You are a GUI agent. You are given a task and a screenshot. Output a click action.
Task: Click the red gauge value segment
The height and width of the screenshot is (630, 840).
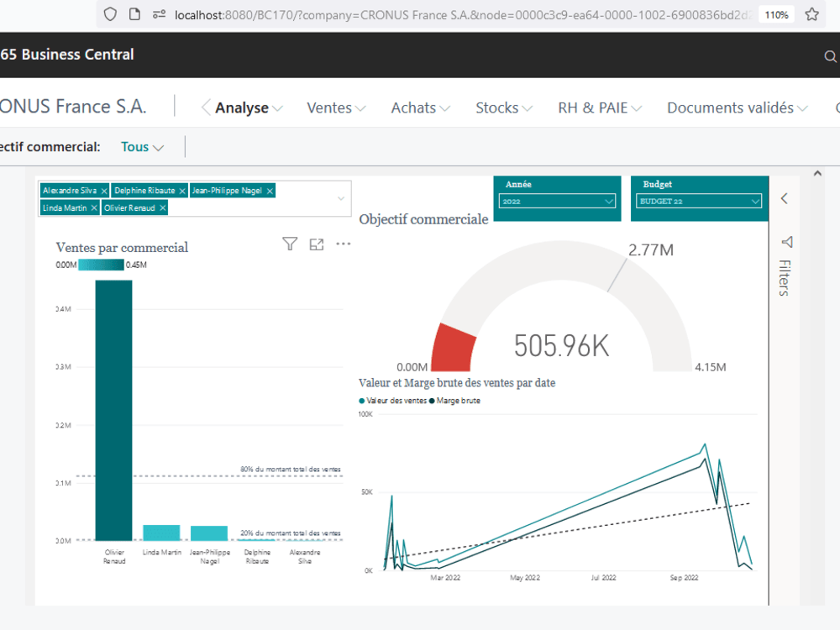pos(453,349)
